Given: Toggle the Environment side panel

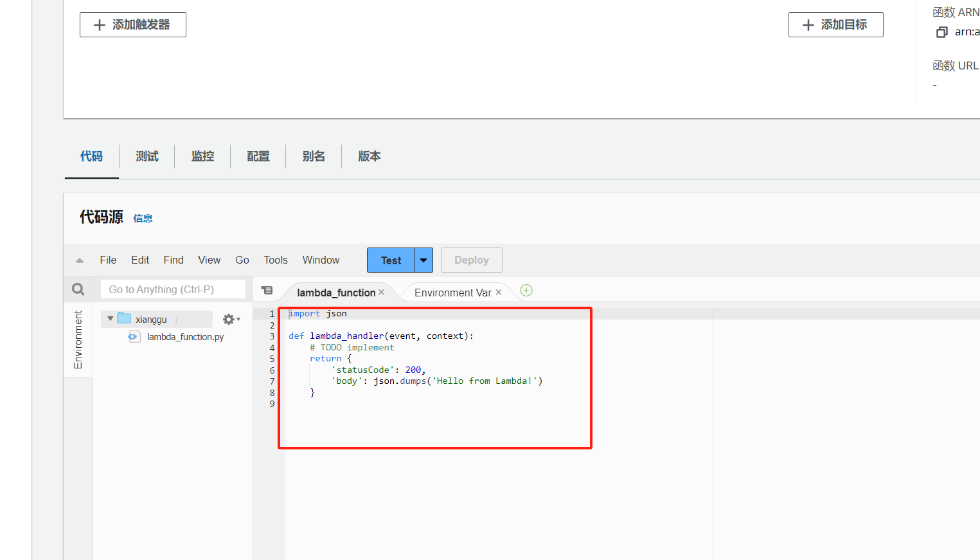Looking at the screenshot, I should click(x=78, y=339).
